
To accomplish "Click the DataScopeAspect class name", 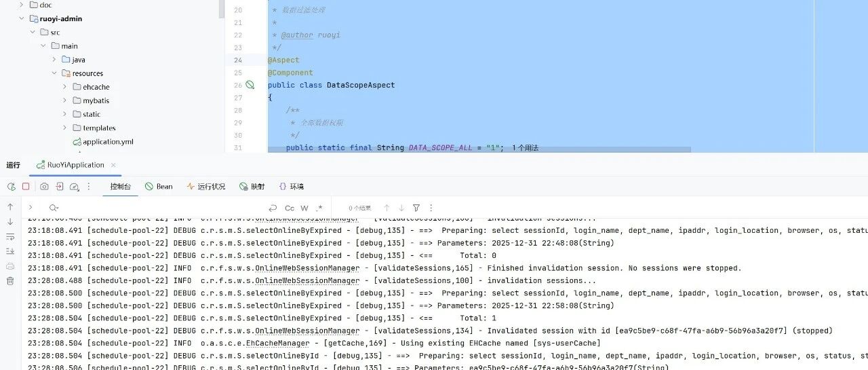I will click(x=361, y=85).
